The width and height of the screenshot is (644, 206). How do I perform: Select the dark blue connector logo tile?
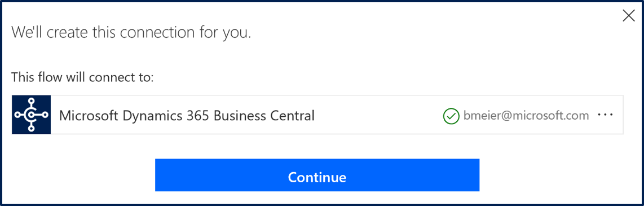tap(31, 115)
